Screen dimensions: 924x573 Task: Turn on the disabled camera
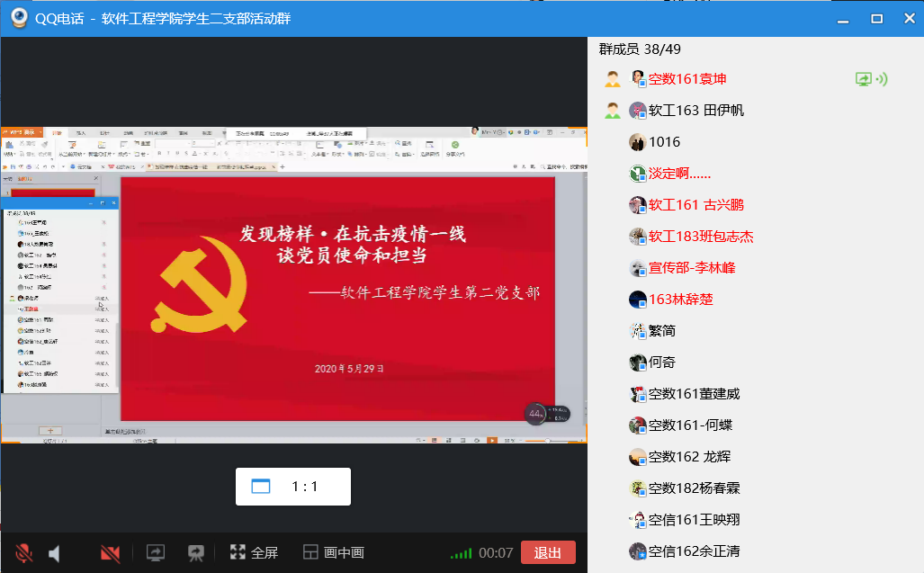click(x=110, y=552)
